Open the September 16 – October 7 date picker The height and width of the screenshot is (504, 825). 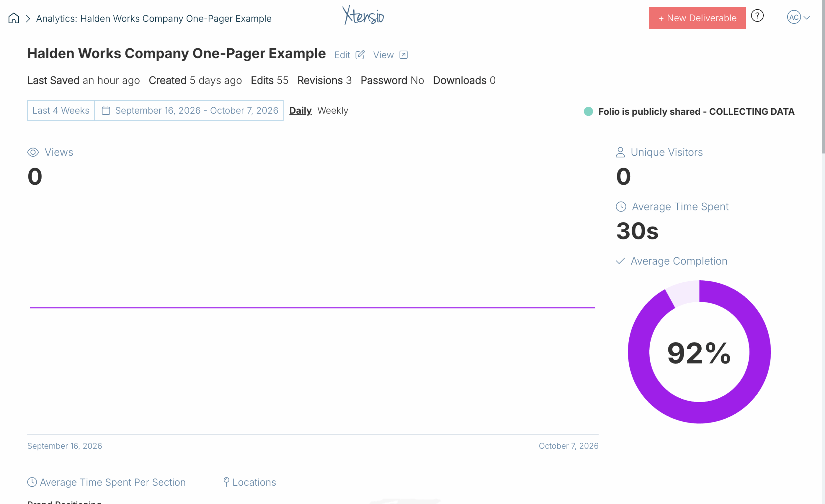[189, 111]
